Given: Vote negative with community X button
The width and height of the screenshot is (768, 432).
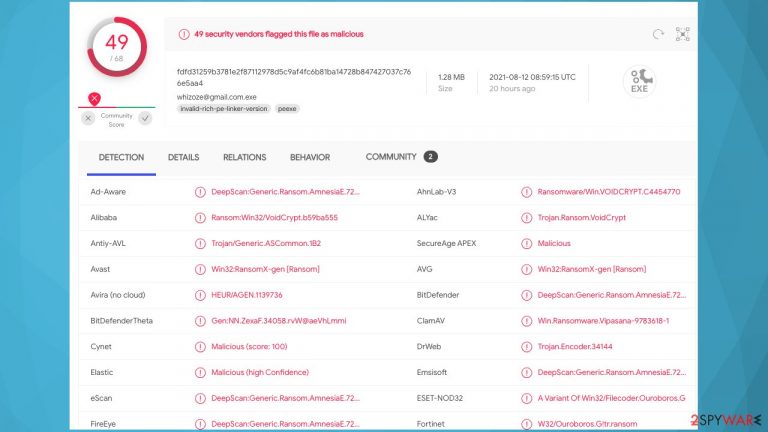Looking at the screenshot, I should tap(88, 118).
